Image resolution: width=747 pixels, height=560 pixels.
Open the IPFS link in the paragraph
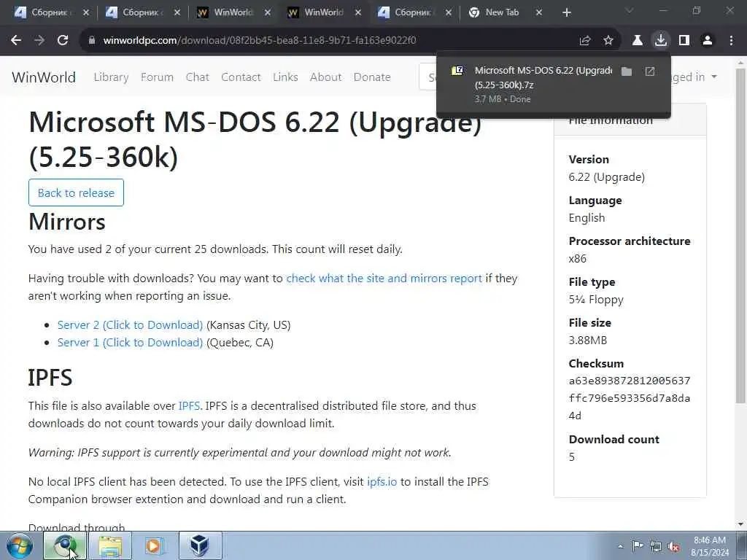tap(189, 405)
